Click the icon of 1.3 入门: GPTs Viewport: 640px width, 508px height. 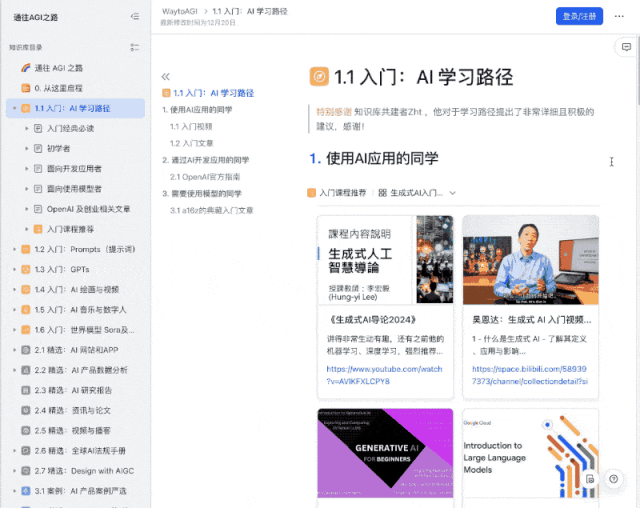[26, 269]
